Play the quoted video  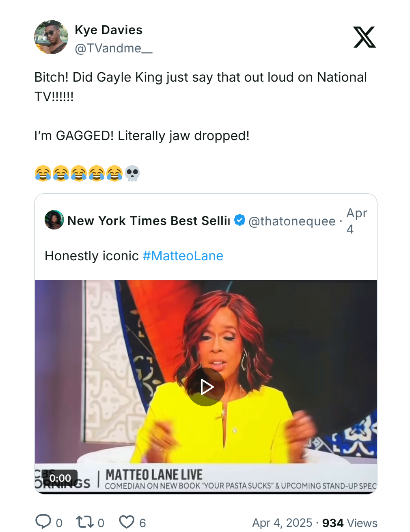[206, 387]
